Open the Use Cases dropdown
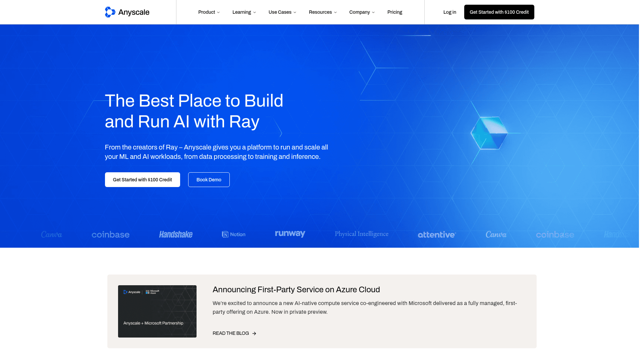This screenshot has height=362, width=644. click(282, 12)
